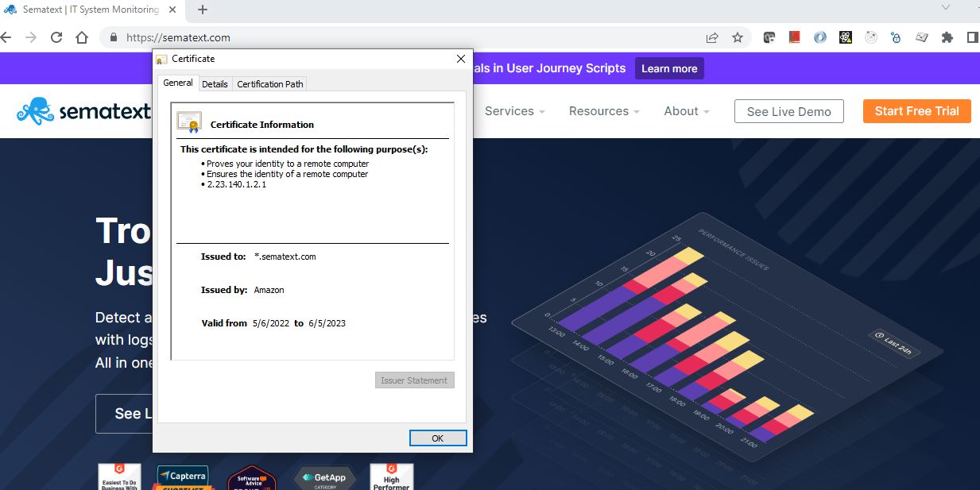Open a new browser tab

(202, 10)
